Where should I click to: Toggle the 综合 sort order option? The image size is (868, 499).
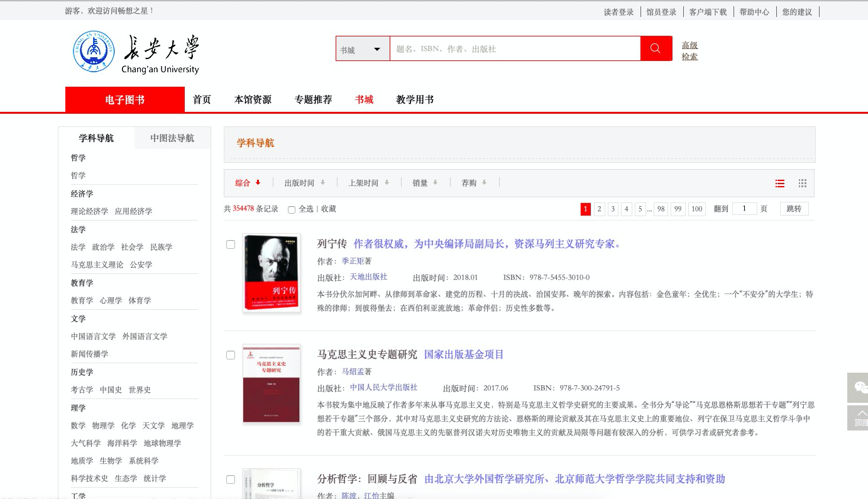click(248, 183)
